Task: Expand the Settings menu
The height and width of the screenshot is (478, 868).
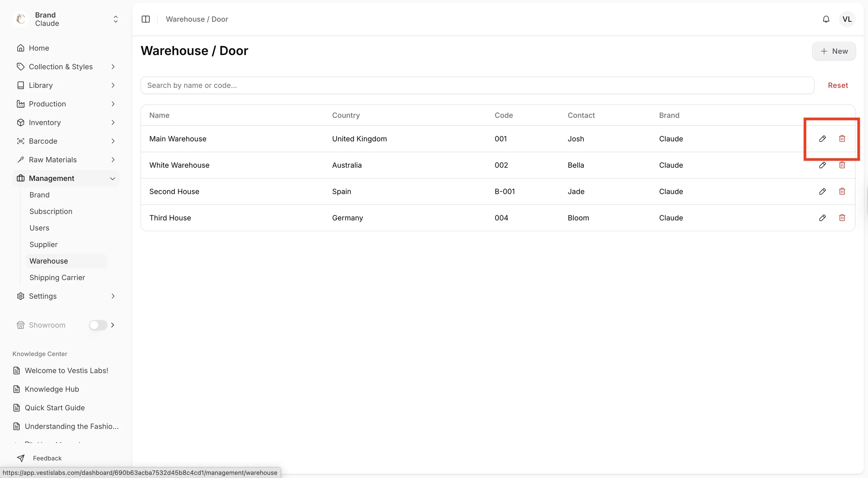Action: pos(66,296)
